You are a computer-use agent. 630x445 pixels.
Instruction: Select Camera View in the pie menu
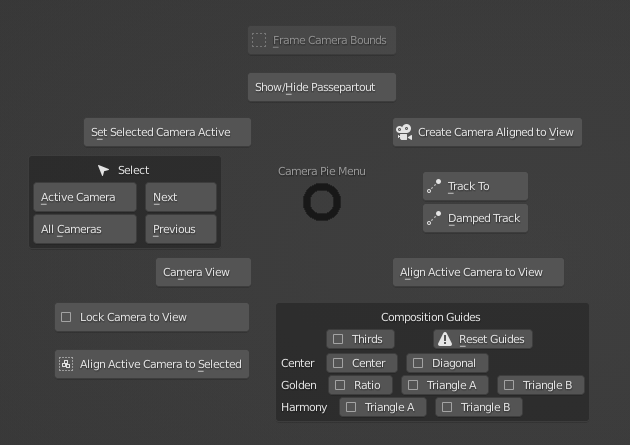[x=203, y=272]
